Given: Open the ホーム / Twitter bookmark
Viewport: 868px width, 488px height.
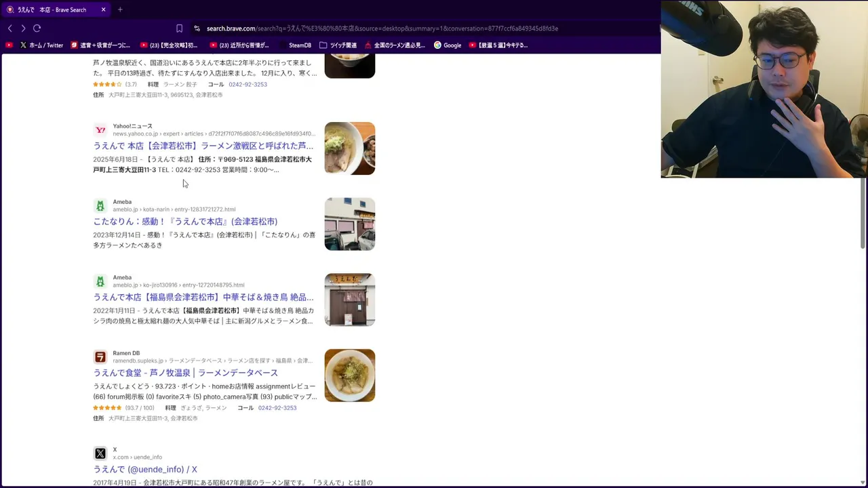Looking at the screenshot, I should 41,45.
